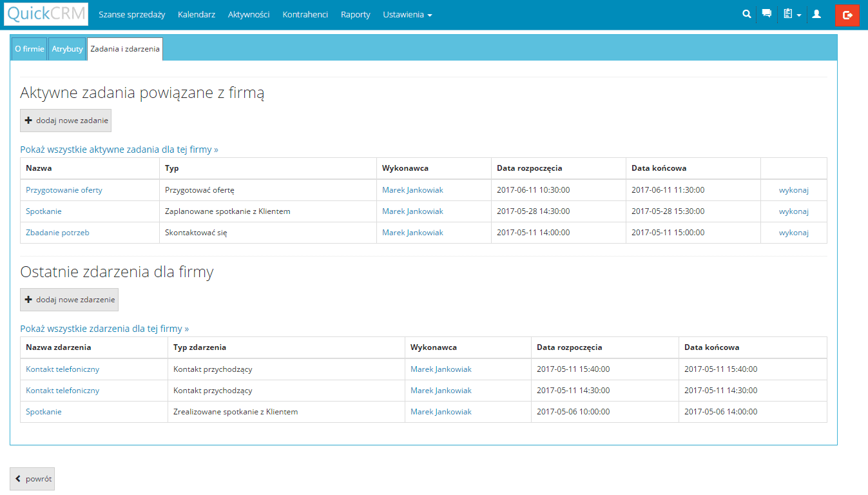Switch to the O firmie tab
The width and height of the screenshot is (868, 495).
30,49
